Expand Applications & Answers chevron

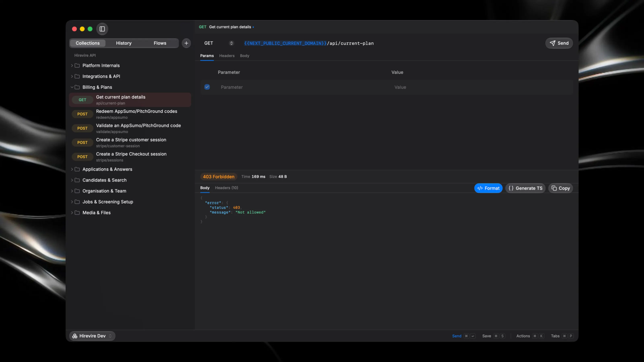[72, 169]
